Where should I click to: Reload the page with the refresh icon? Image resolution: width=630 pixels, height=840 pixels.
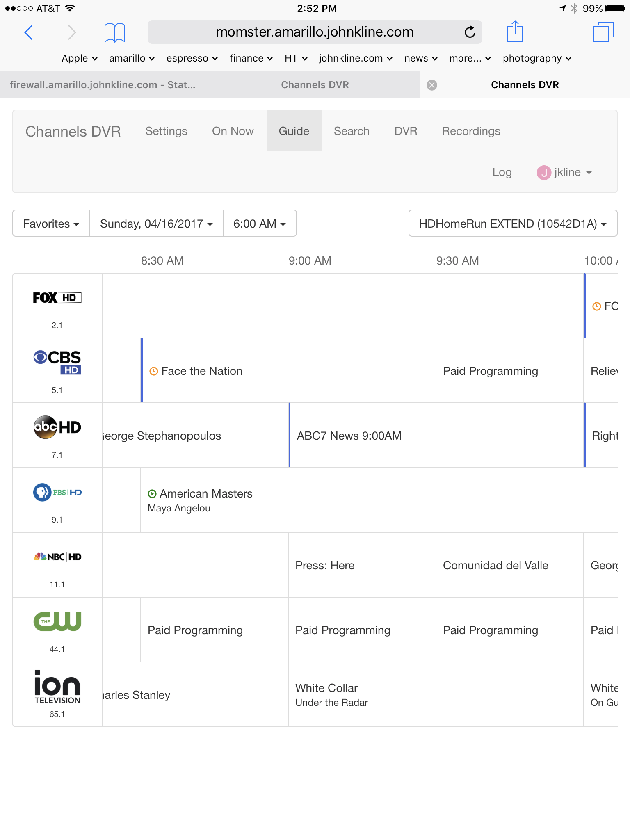pos(470,32)
